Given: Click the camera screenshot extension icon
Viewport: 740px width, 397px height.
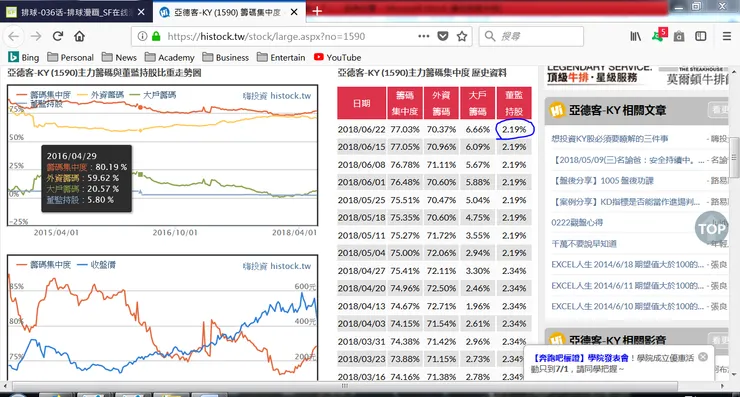Looking at the screenshot, I should click(x=679, y=36).
